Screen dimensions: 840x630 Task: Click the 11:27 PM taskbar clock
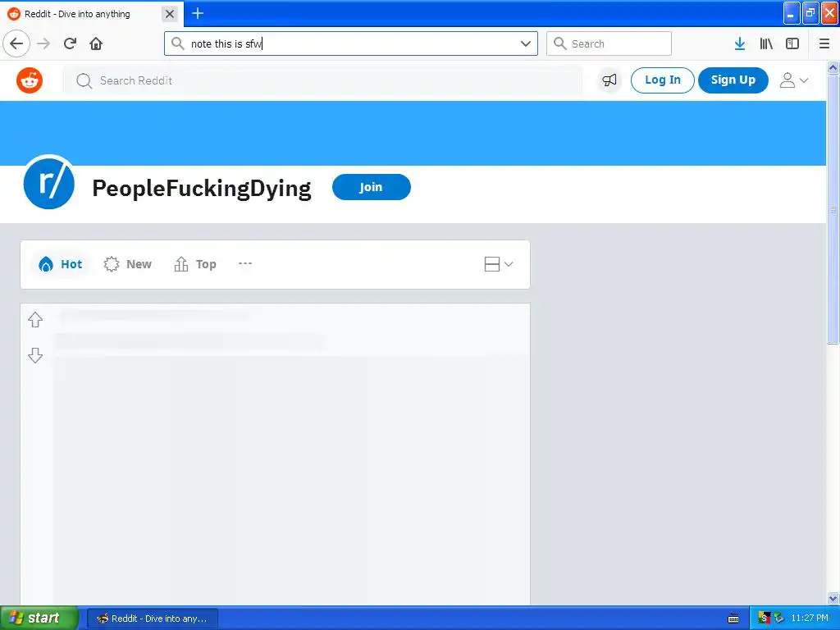810,619
